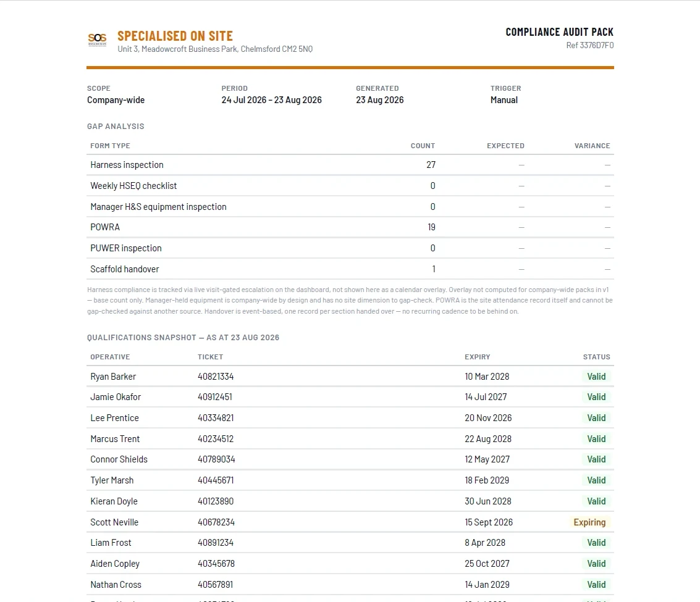Select the 'SPECIALISED ON SITE' heading
This screenshot has width=700, height=602.
pos(175,36)
